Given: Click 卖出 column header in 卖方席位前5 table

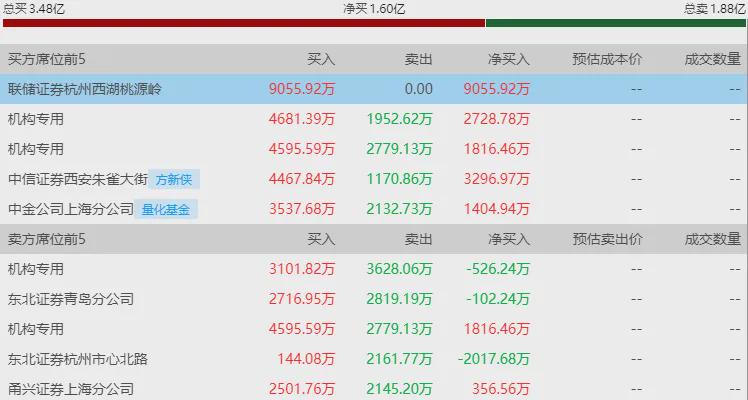Looking at the screenshot, I should [418, 239].
